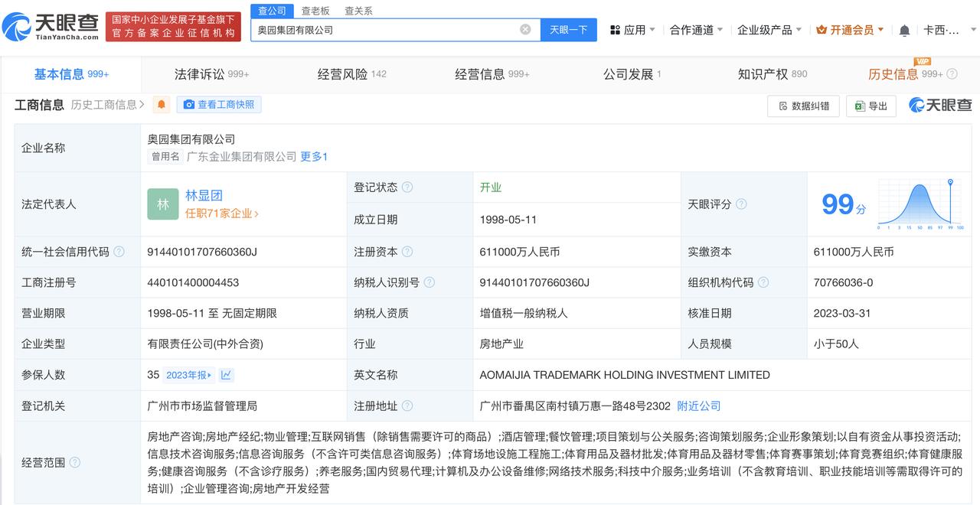Click the English name AOMAIJIA TRADEMARK HOLDING value
Screen dimensions: 980x505
click(x=625, y=375)
